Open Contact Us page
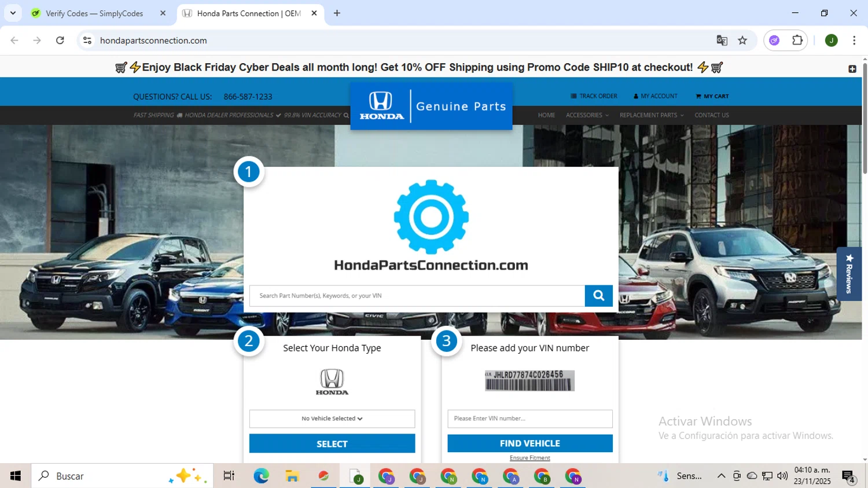Viewport: 868px width, 488px height. pyautogui.click(x=712, y=115)
